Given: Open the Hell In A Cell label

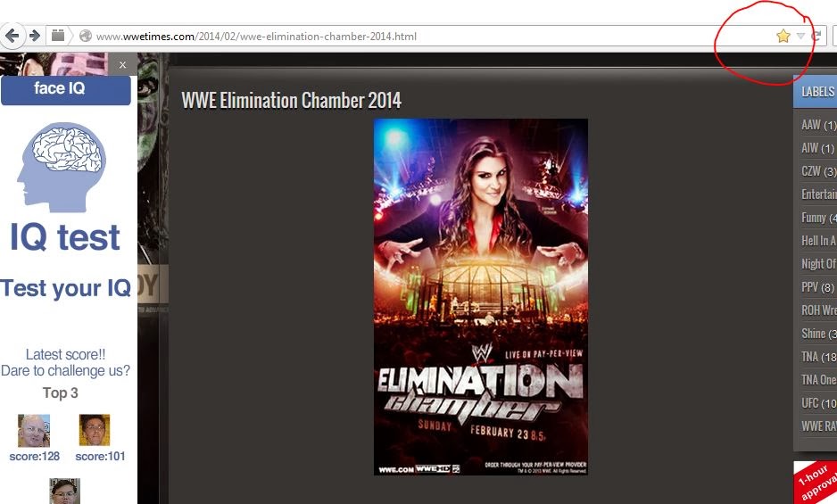Looking at the screenshot, I should click(x=819, y=241).
